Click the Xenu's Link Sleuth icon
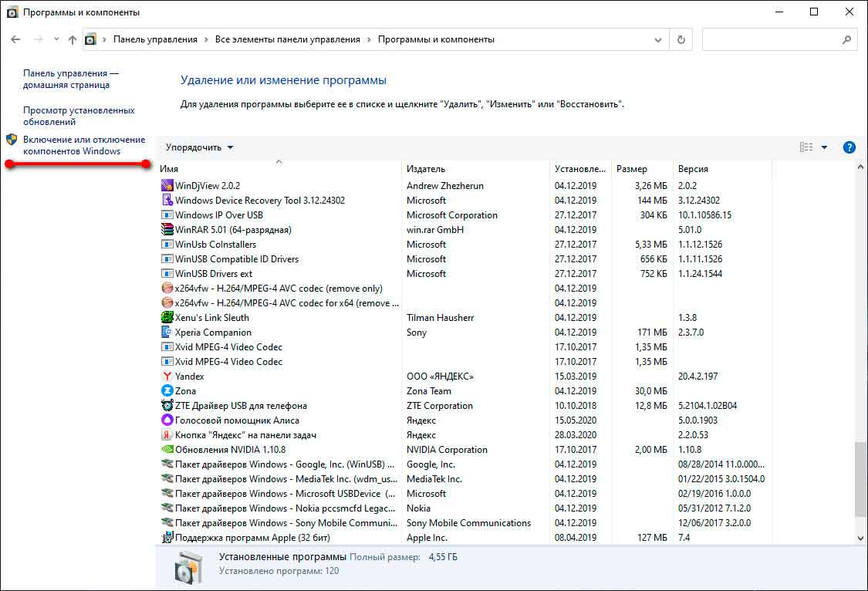 [167, 318]
